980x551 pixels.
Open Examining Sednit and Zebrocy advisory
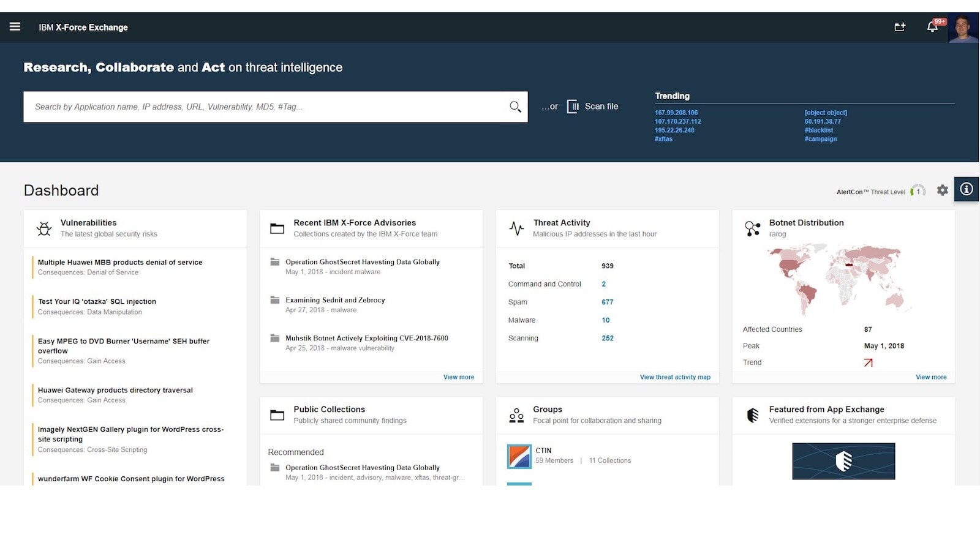pyautogui.click(x=335, y=300)
